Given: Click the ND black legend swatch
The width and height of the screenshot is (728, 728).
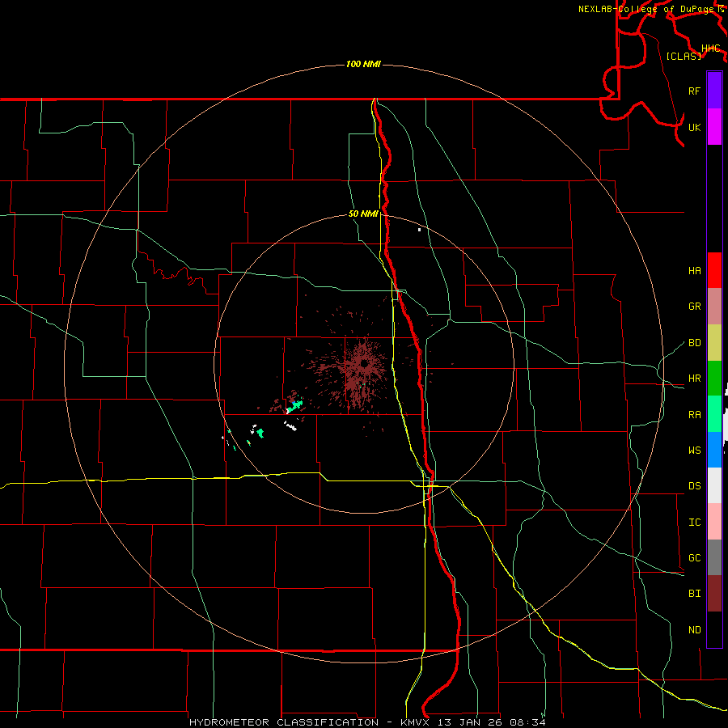Looking at the screenshot, I should [714, 629].
